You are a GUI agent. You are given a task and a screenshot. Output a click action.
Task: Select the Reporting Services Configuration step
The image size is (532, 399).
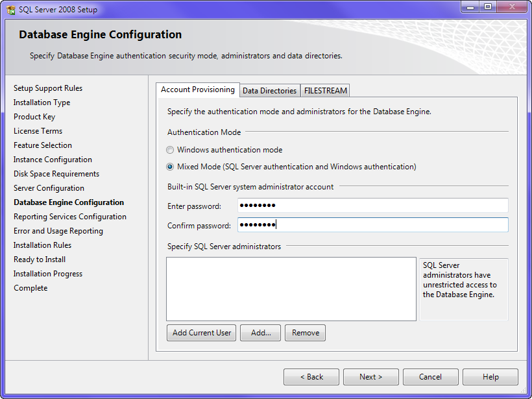tap(70, 217)
